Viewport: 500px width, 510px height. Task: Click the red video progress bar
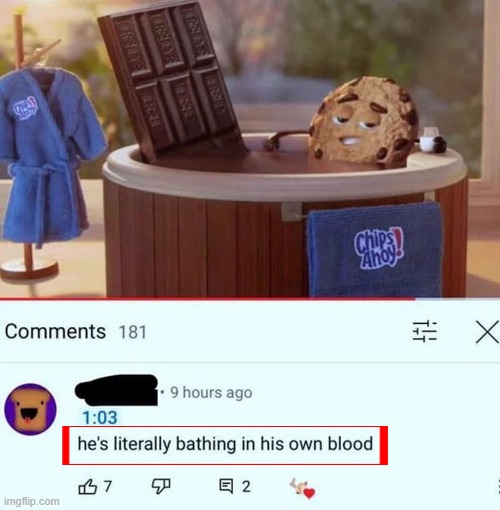(207, 299)
